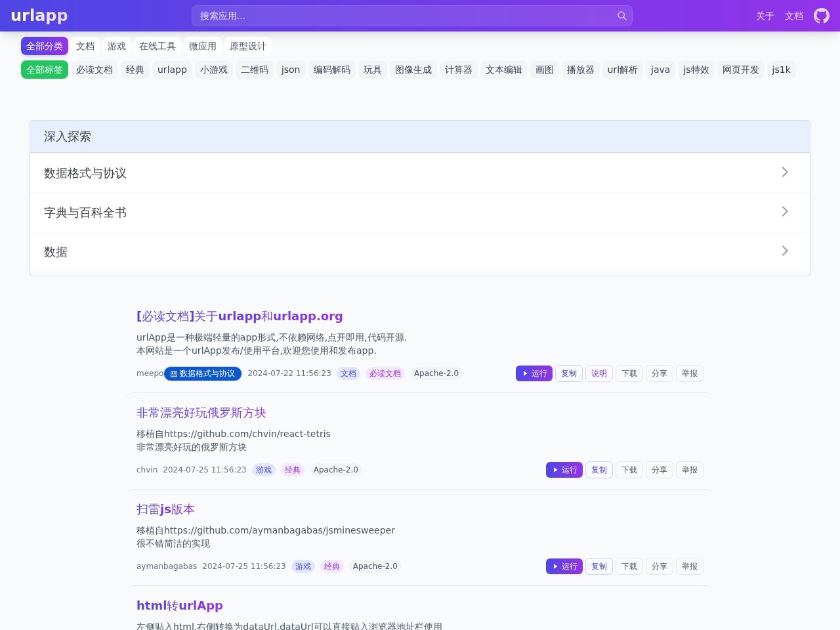840x630 pixels.
Task: Expand 字典与百科全书 chevron
Action: pos(785,211)
